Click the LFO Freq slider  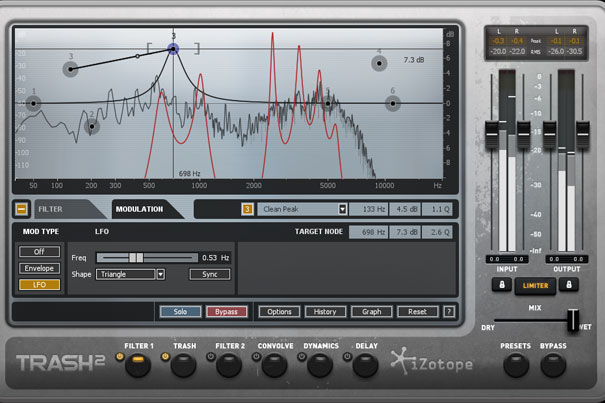point(147,257)
